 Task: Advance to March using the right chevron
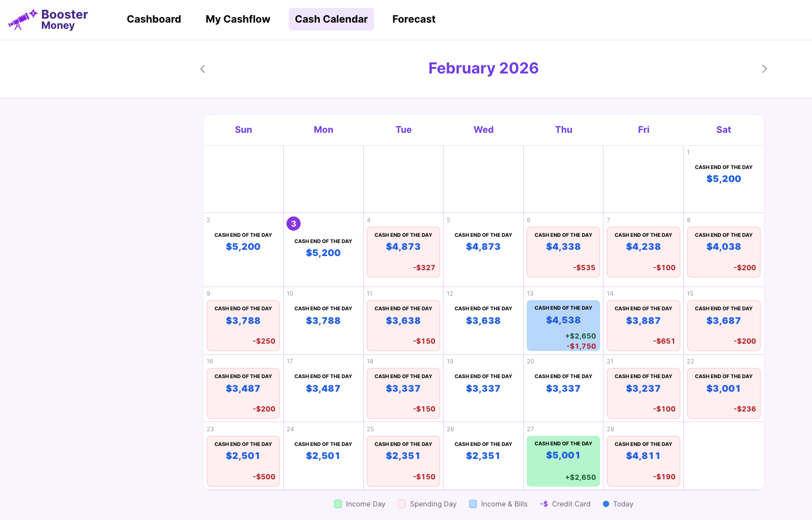click(764, 68)
